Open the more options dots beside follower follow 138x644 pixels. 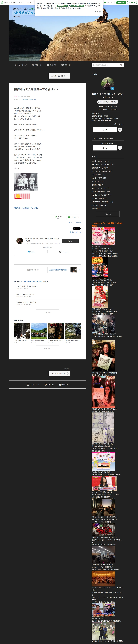pos(120,148)
